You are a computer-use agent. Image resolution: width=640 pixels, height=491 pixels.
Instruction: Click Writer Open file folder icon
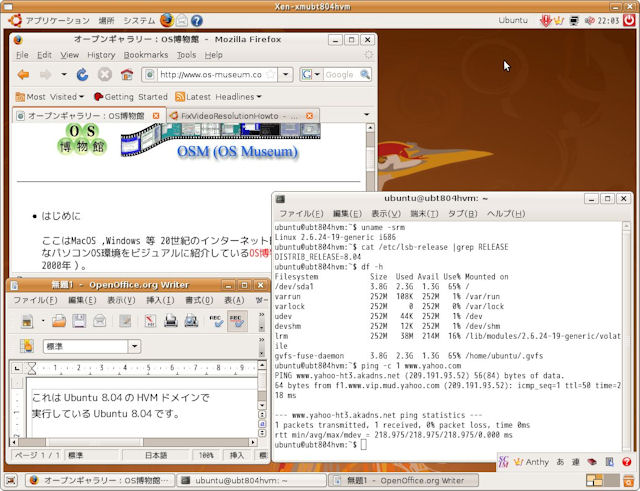[x=59, y=321]
